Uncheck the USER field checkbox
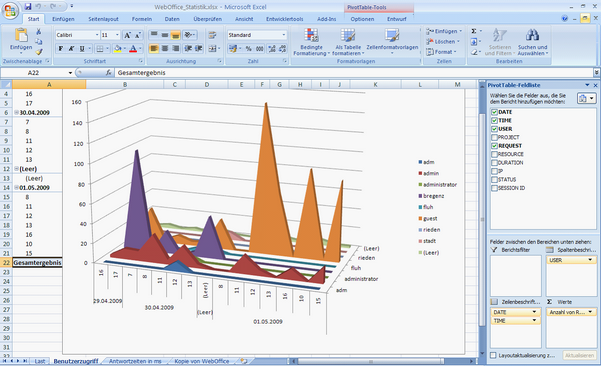Image resolution: width=601 pixels, height=366 pixels. point(494,129)
